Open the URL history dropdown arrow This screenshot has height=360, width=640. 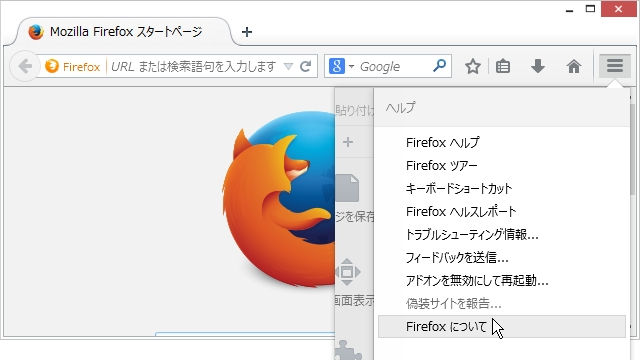tap(288, 66)
